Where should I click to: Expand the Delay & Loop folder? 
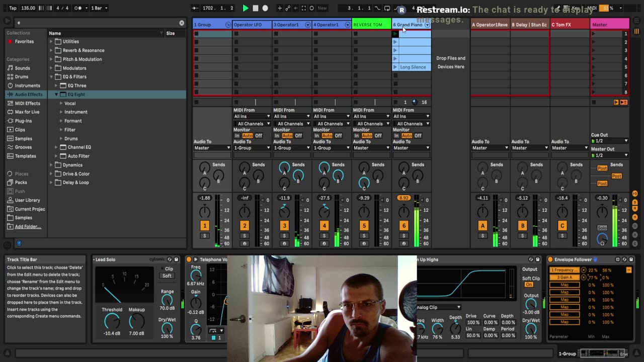[51, 183]
